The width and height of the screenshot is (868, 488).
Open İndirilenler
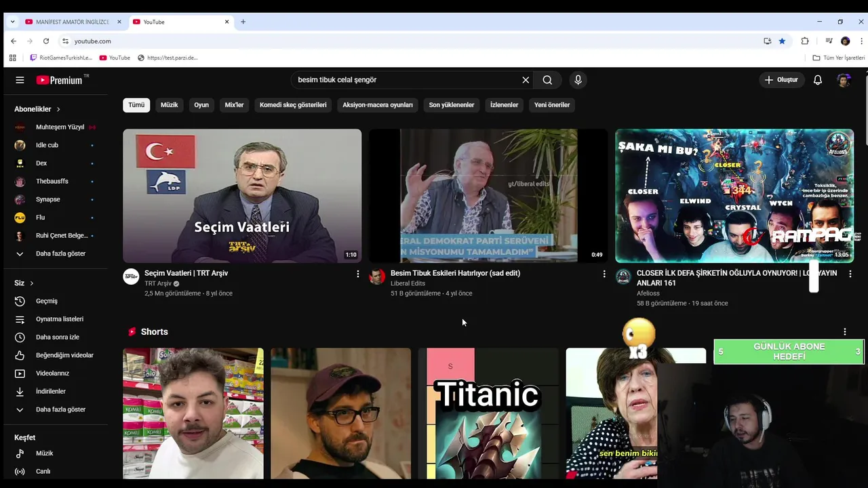coord(56,392)
